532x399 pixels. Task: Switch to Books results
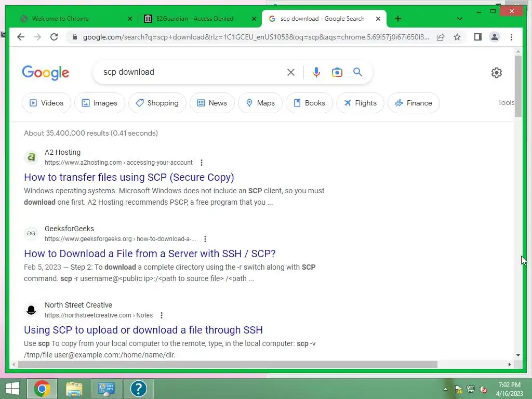310,103
